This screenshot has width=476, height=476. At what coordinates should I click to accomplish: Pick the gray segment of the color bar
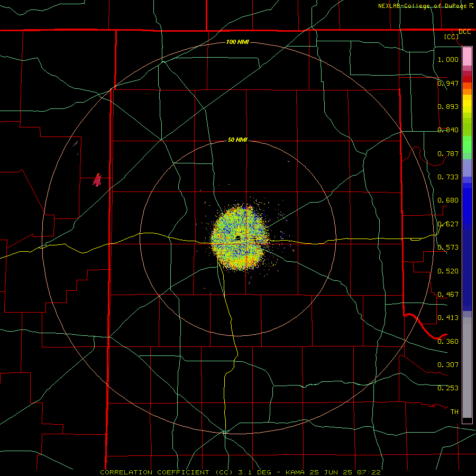467,368
